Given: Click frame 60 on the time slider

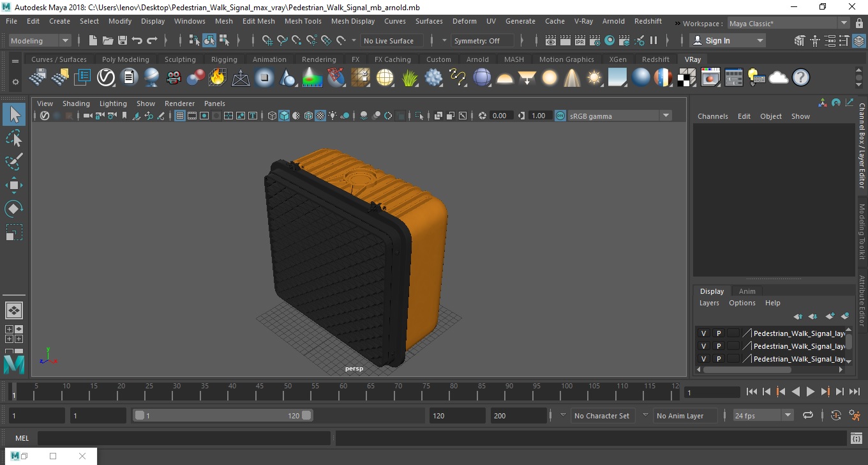Looking at the screenshot, I should tap(343, 391).
